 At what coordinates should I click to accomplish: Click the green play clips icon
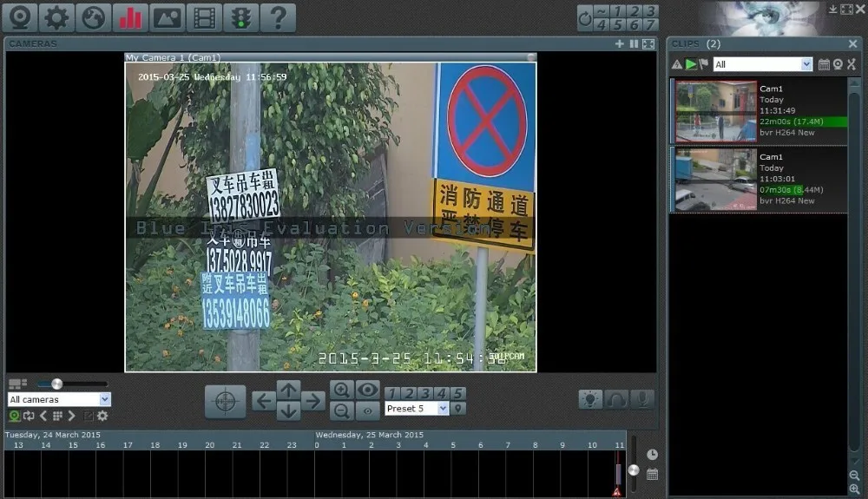pyautogui.click(x=690, y=65)
